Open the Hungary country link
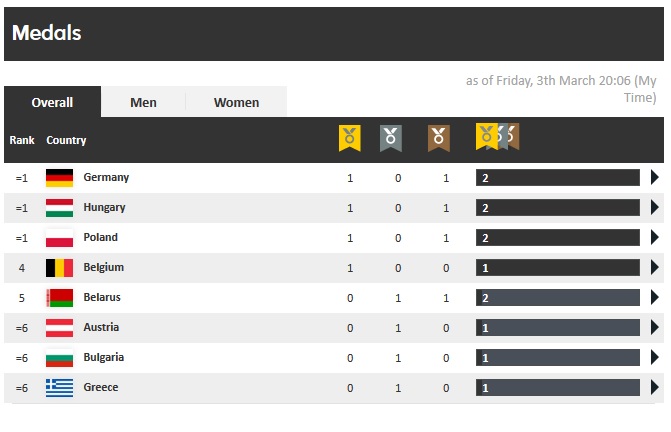The height and width of the screenshot is (432, 671). click(x=104, y=208)
